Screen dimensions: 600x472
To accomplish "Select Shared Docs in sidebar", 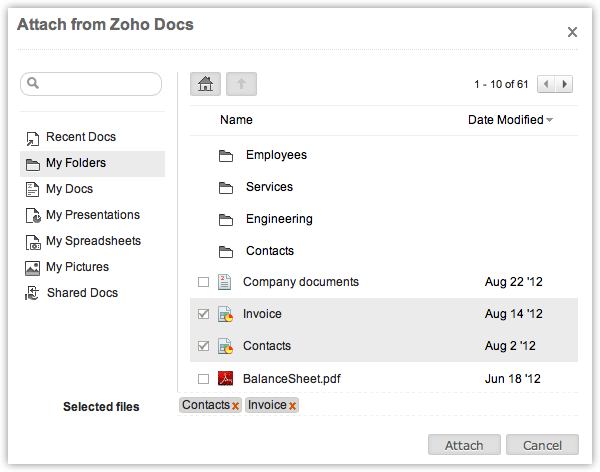I will pyautogui.click(x=82, y=293).
